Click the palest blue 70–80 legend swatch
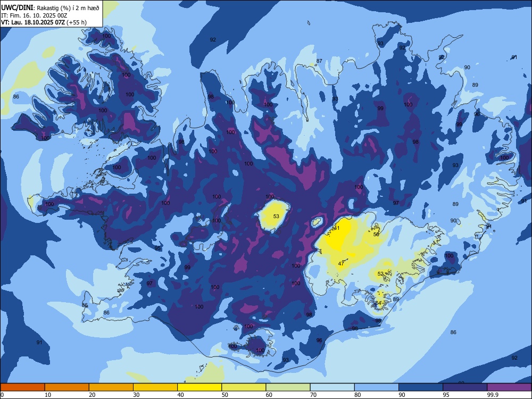 332,387
